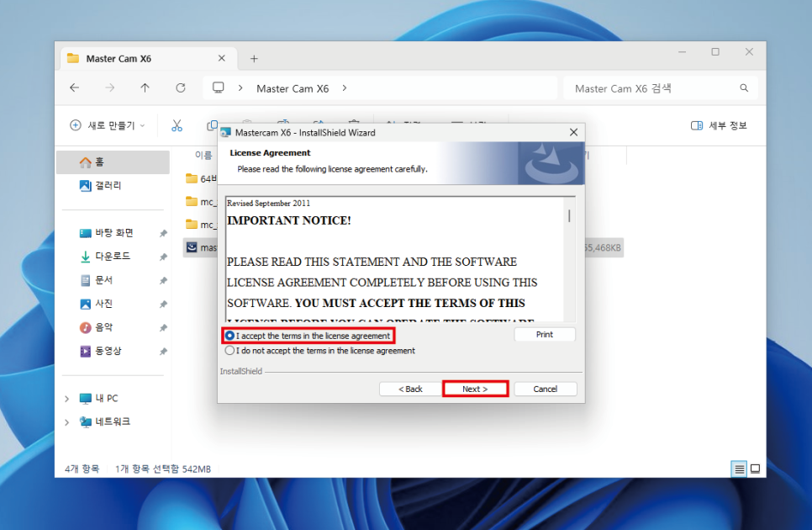Open 갤러리 (Gallery) in navigation pane
This screenshot has width=812, height=530.
[113, 185]
